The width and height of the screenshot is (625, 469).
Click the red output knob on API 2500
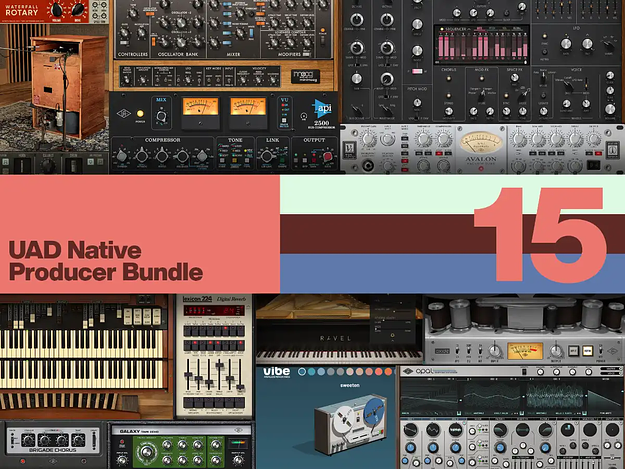click(x=327, y=157)
